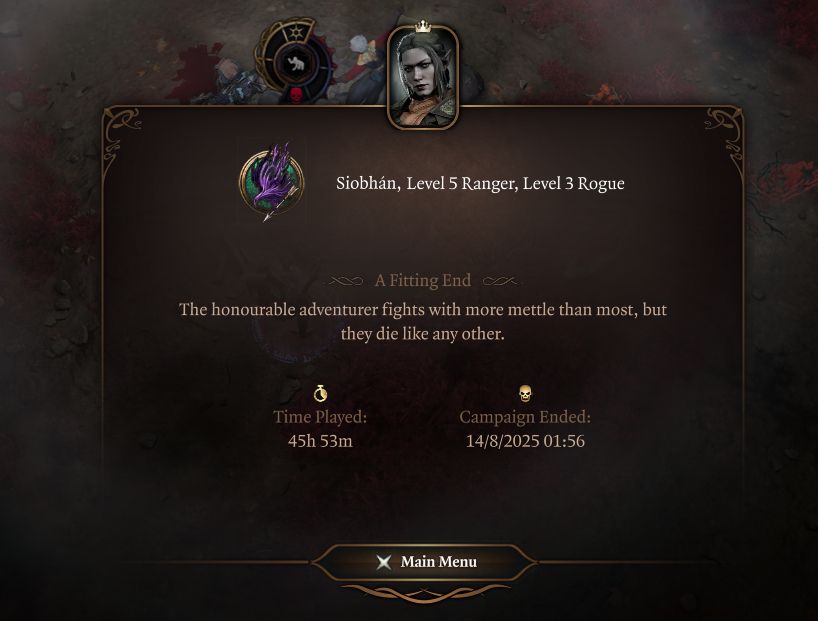Click the ornate flourish below Main Menu
The width and height of the screenshot is (818, 621).
pos(424,593)
